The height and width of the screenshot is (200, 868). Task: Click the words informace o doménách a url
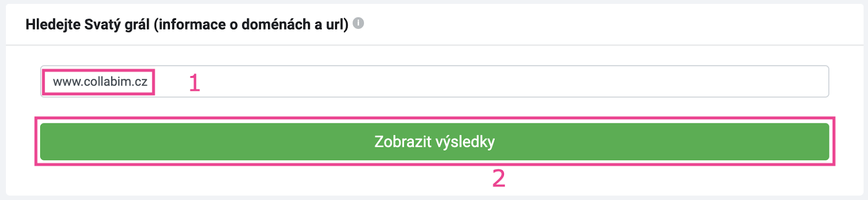251,24
